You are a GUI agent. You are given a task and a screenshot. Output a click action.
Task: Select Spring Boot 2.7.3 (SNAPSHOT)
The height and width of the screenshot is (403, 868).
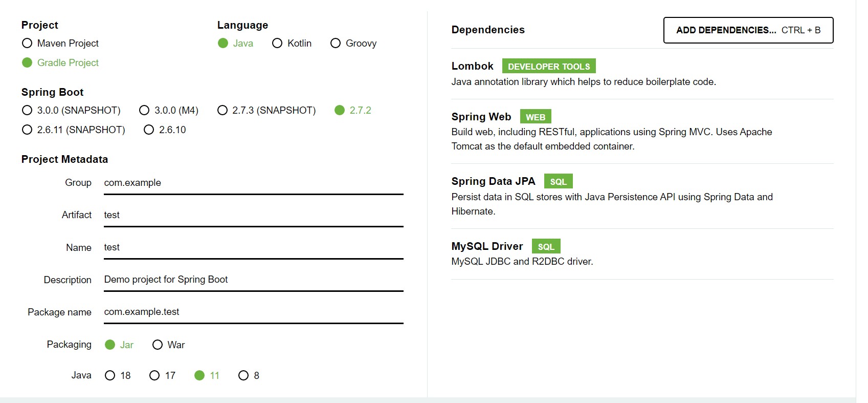point(222,111)
